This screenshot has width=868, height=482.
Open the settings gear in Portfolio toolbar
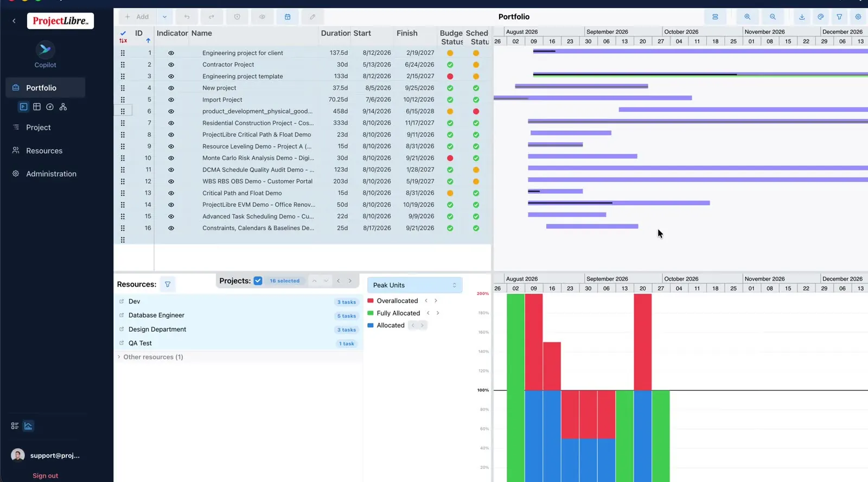pos(858,17)
